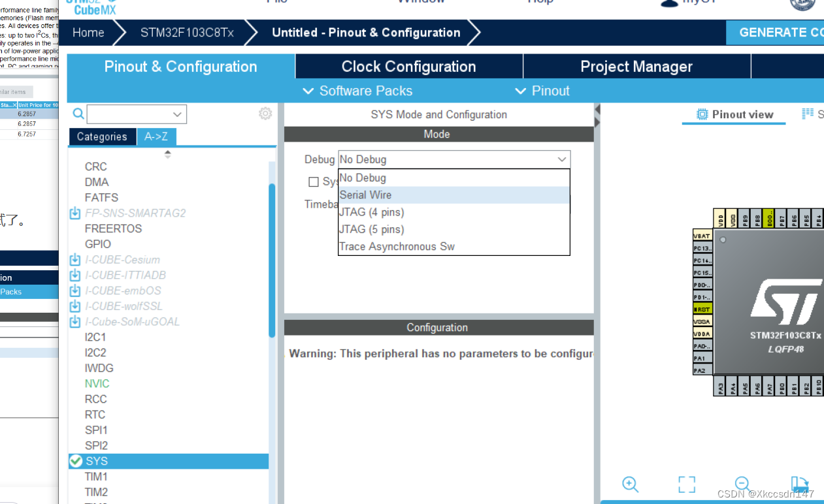
Task: Click download icon next to I-CUBE-embOS
Action: pos(75,291)
